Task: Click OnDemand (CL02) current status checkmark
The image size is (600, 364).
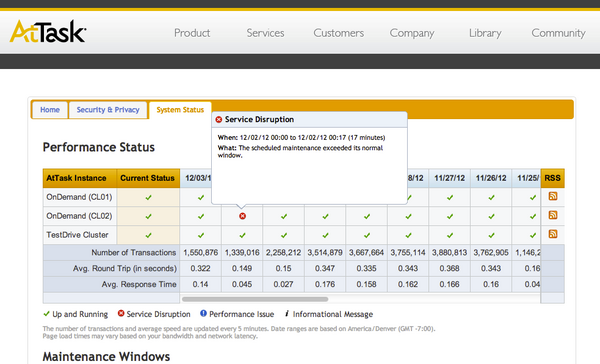Action: point(148,216)
